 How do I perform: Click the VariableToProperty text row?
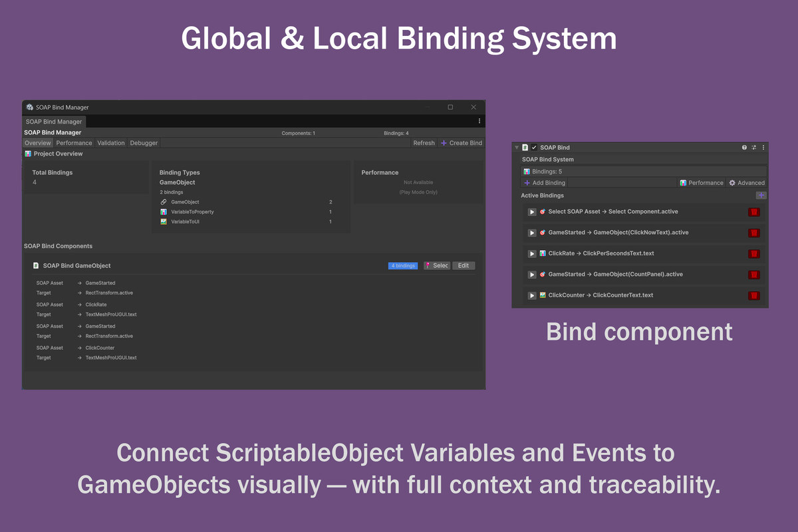[192, 212]
